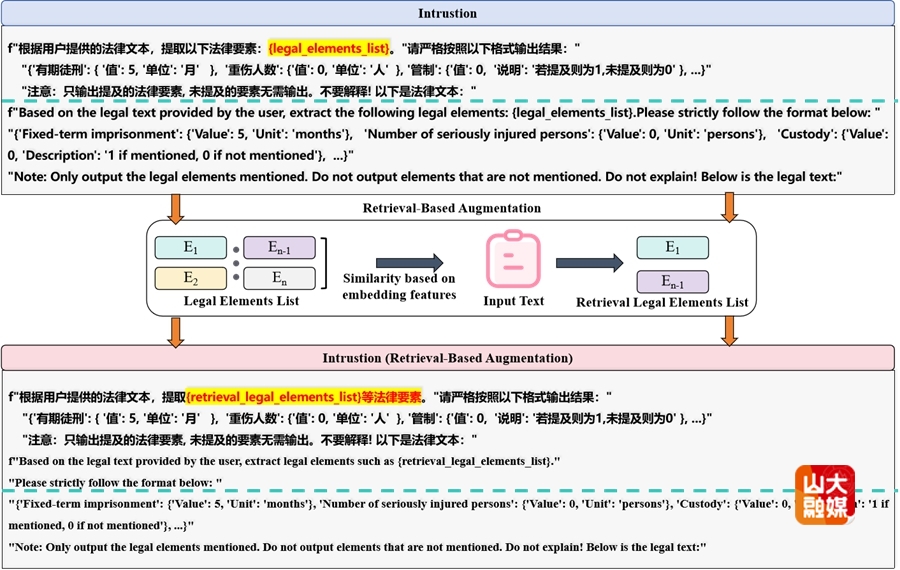Select En-1 box in Retrieval Legal Elements List
900x570 pixels.
(672, 281)
